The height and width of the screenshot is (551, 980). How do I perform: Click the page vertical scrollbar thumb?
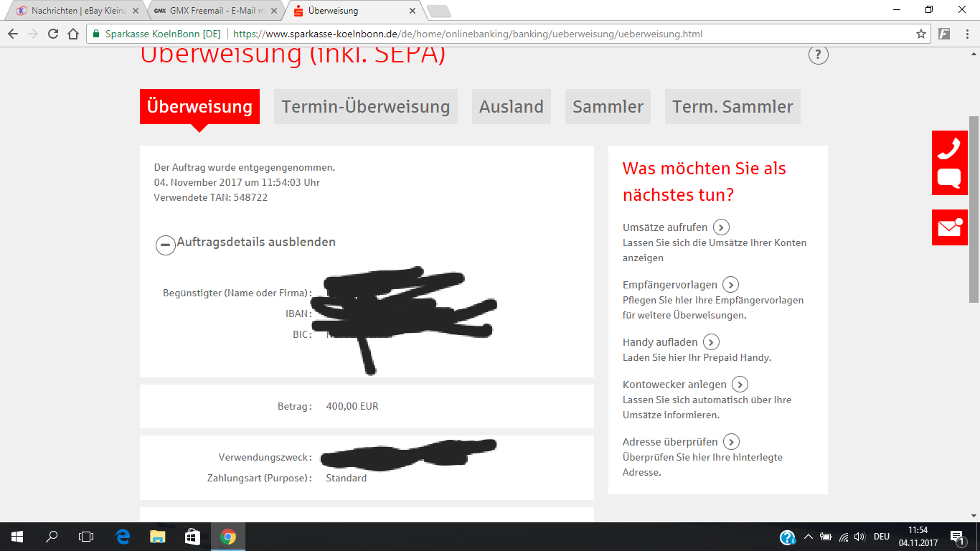point(974,208)
